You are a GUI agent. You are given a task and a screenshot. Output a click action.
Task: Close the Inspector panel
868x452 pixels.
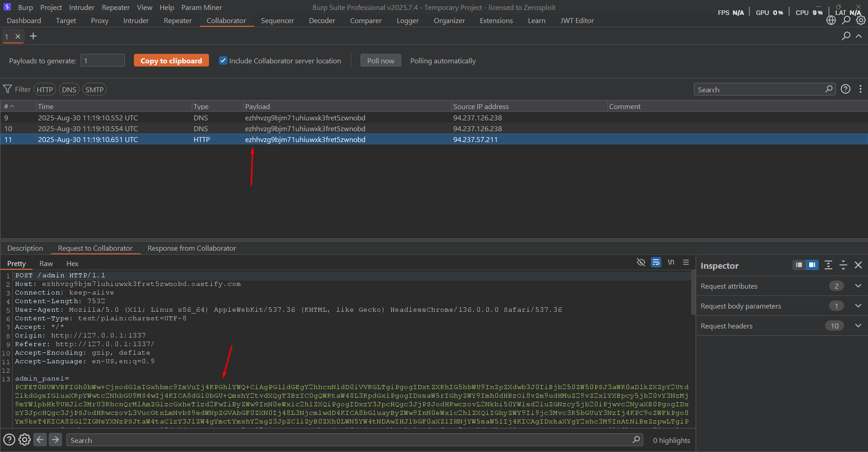[x=858, y=265]
